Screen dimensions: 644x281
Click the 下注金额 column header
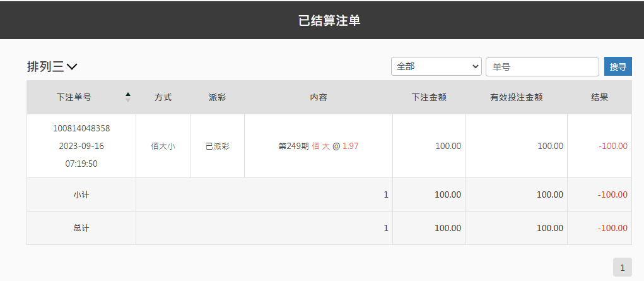pyautogui.click(x=429, y=97)
